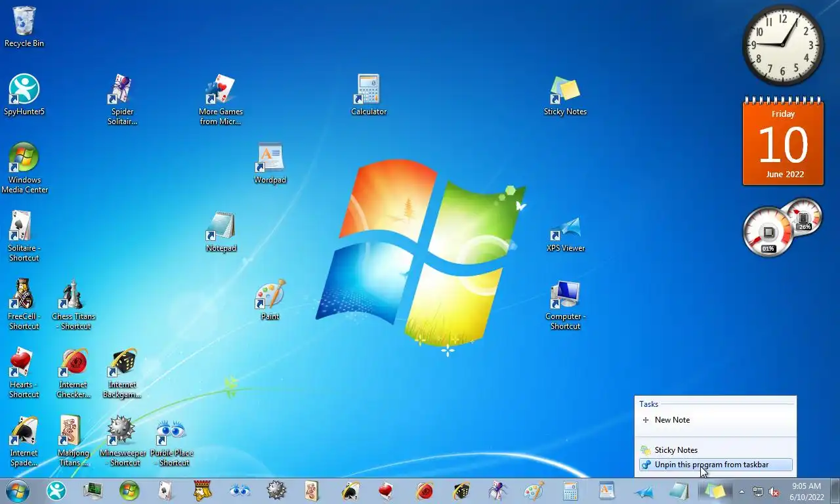Select the Paint desktop icon
The image size is (840, 504).
pyautogui.click(x=270, y=299)
